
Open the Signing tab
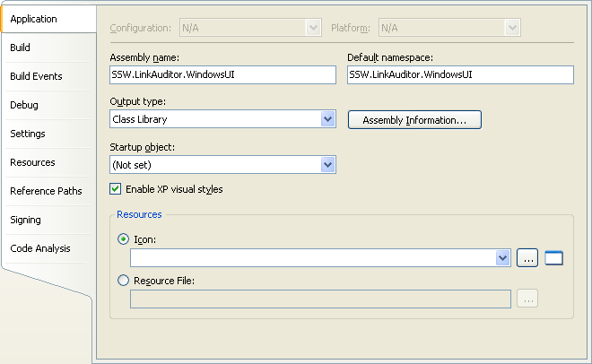tap(26, 220)
